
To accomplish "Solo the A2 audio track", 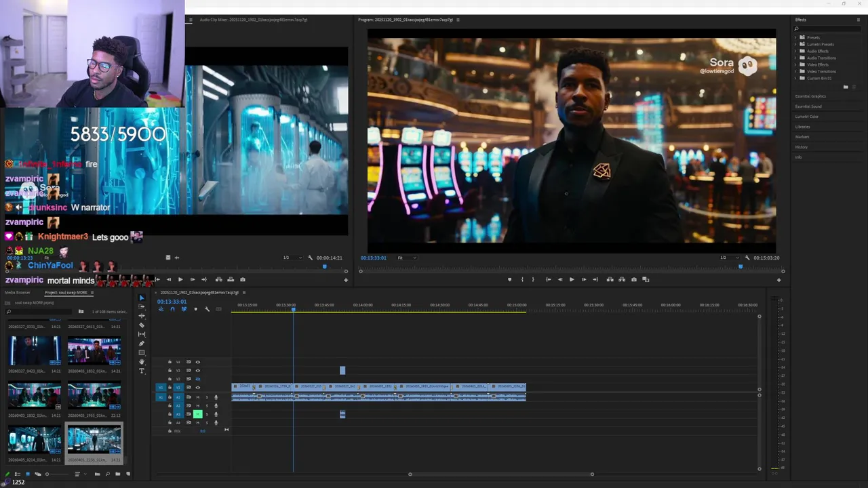I will point(207,405).
